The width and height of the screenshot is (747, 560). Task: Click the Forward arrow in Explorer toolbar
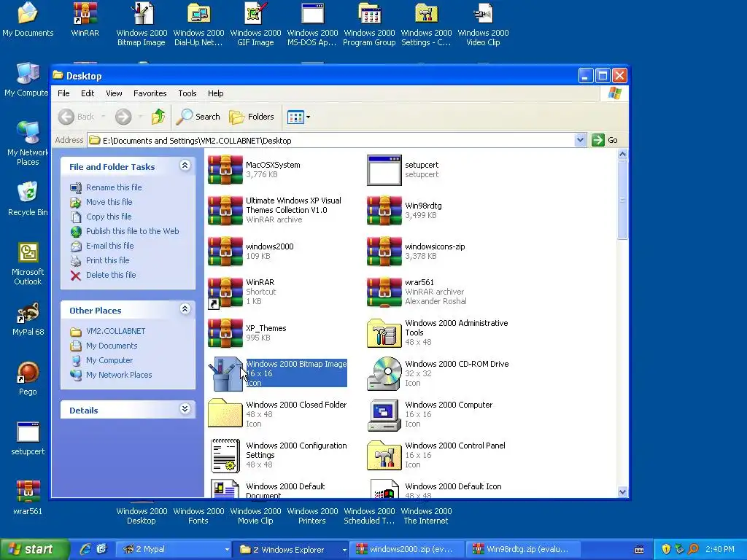point(123,117)
